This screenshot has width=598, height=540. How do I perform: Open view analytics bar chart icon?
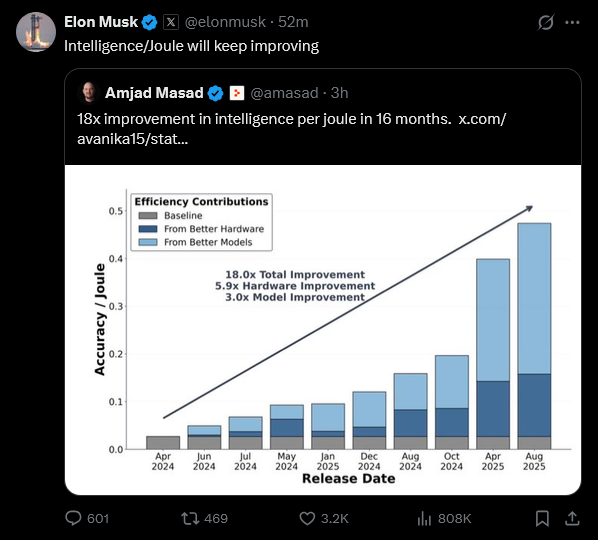pyautogui.click(x=424, y=518)
